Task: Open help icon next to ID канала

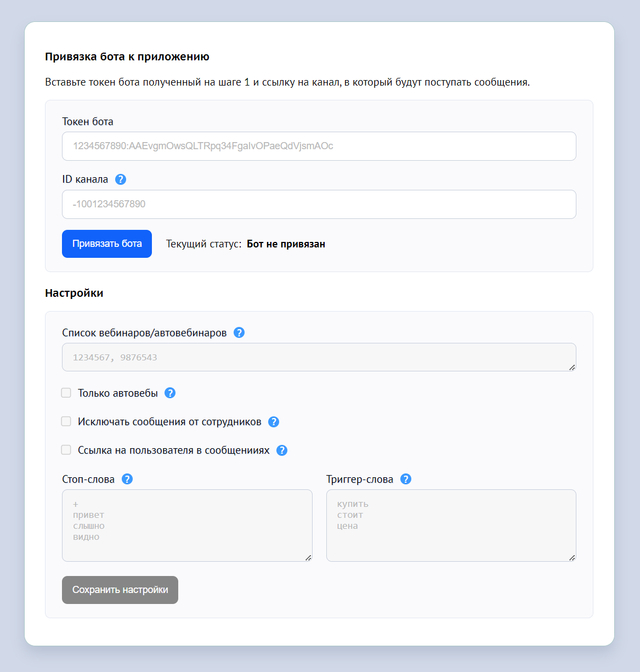Action: point(121,179)
